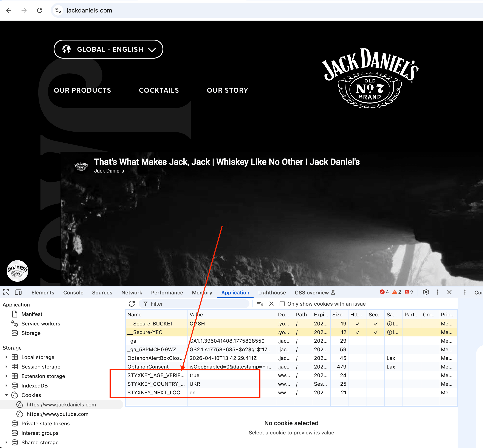
Task: Select https://www.youtube.com cookies entry
Action: (57, 414)
